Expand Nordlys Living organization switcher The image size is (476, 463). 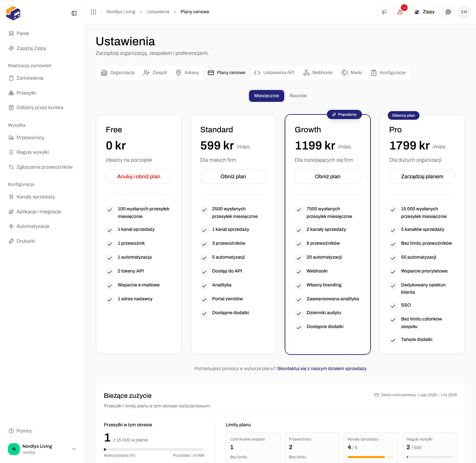(42, 449)
